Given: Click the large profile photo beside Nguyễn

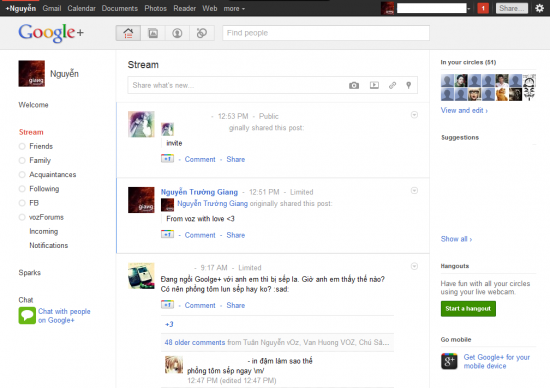Looking at the screenshot, I should click(x=32, y=74).
